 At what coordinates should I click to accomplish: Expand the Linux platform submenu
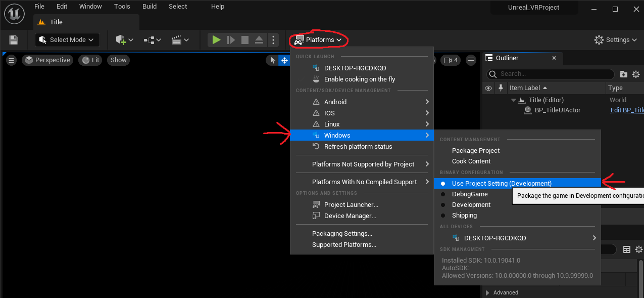(x=361, y=124)
